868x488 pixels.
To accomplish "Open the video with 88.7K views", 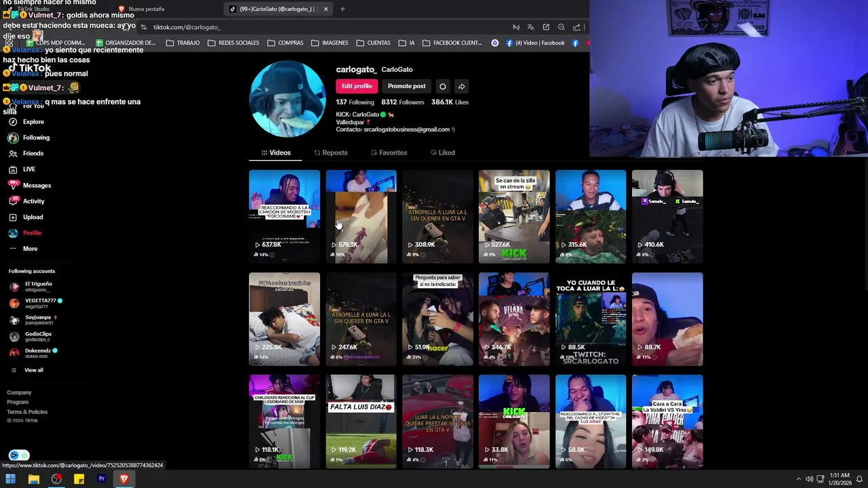I will [667, 319].
